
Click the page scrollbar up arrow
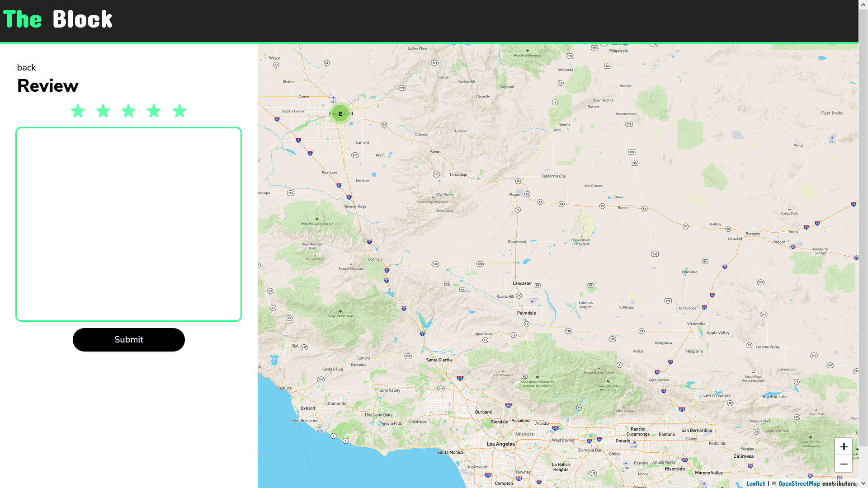863,4
